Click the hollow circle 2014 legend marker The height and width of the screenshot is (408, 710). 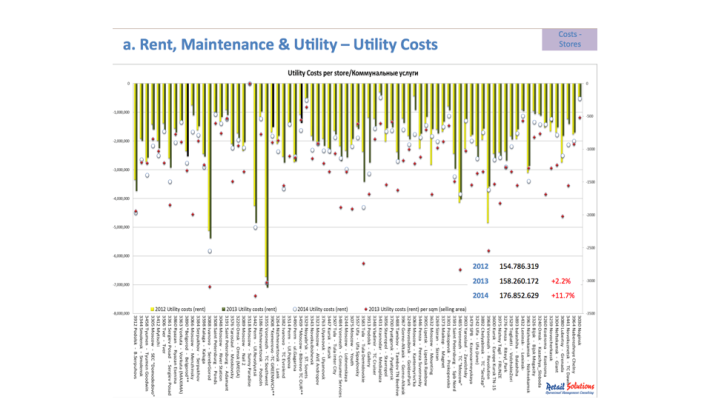point(295,309)
